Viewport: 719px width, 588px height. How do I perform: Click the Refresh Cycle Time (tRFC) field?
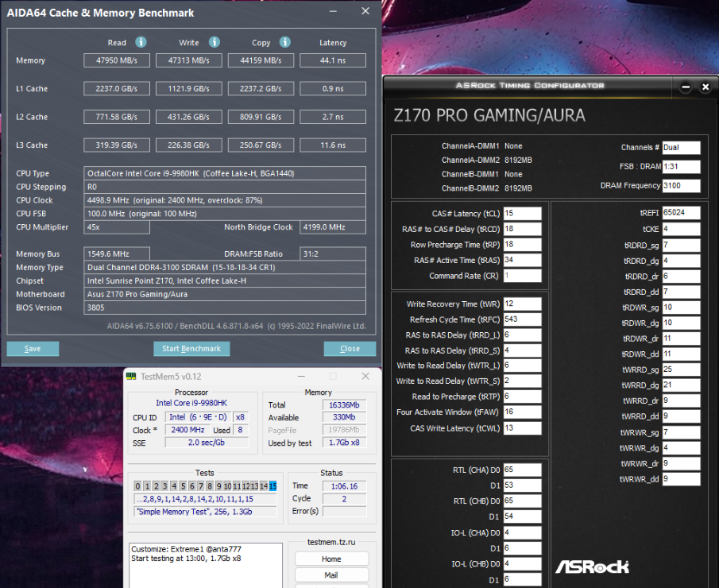pos(522,319)
